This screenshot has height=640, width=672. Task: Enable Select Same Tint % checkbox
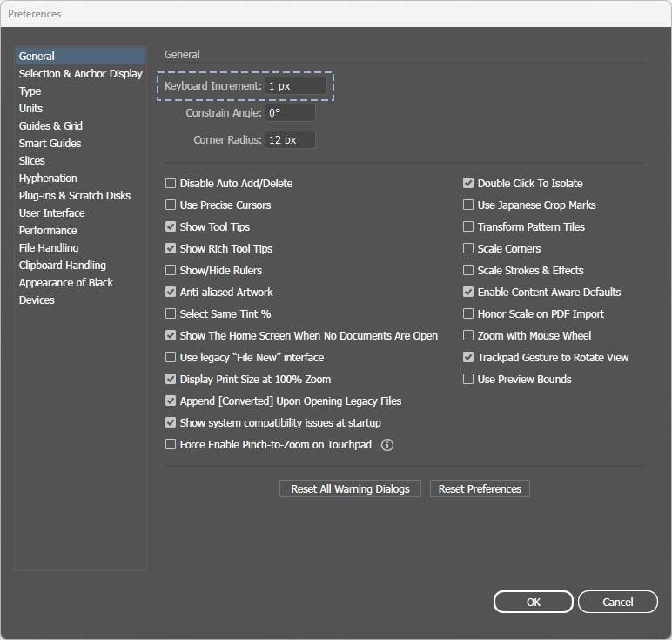[x=171, y=313]
